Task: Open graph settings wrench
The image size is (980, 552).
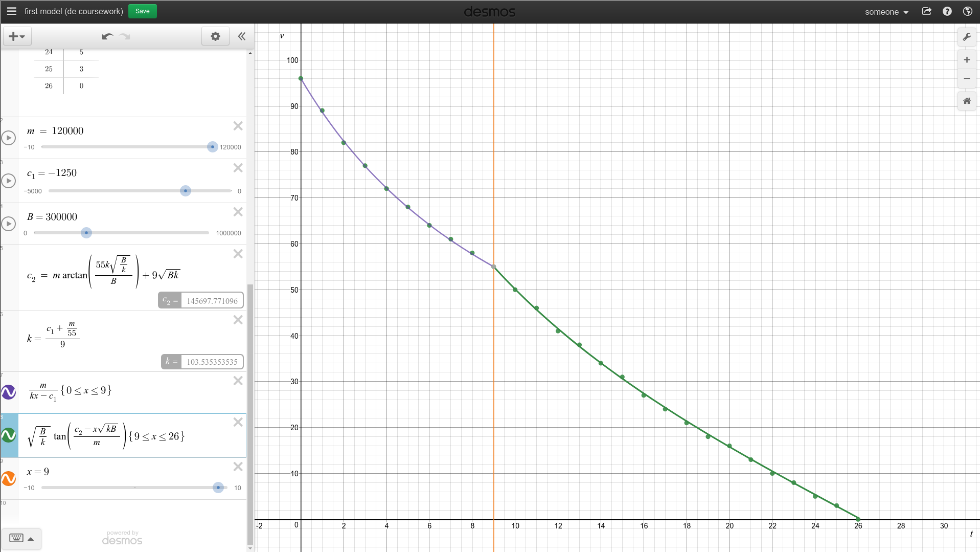Action: click(x=967, y=37)
